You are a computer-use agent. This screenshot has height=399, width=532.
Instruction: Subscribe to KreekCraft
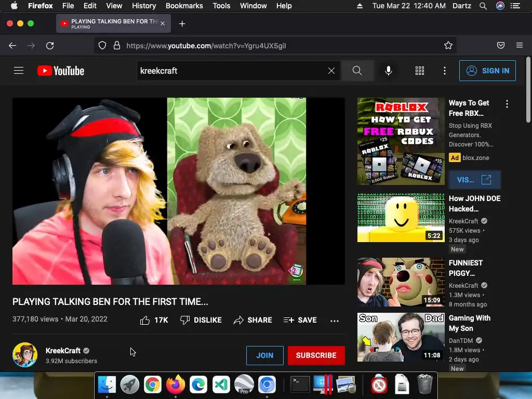click(316, 355)
